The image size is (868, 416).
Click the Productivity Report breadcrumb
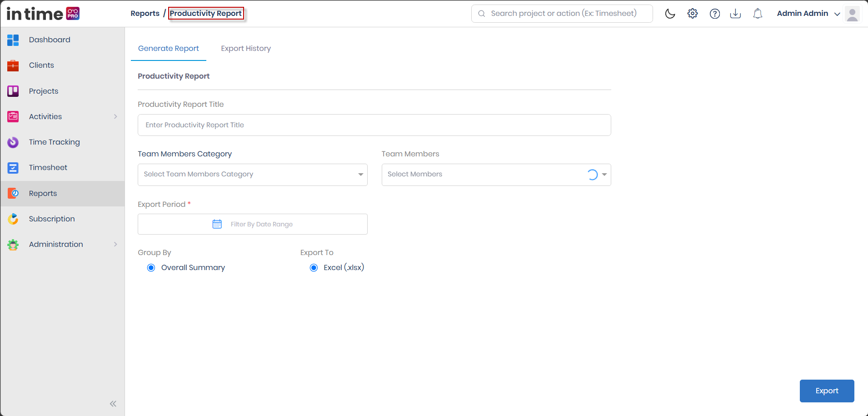[206, 13]
